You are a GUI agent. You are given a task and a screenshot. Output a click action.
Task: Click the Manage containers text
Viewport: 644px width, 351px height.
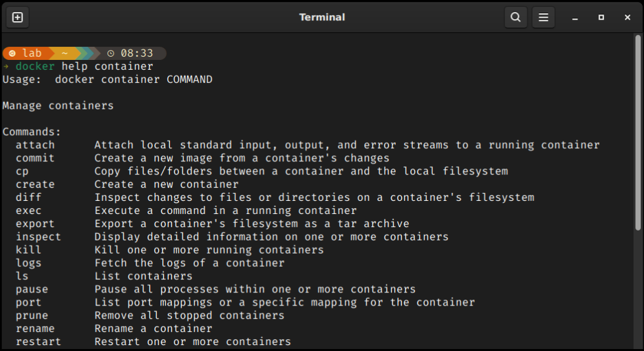[58, 105]
